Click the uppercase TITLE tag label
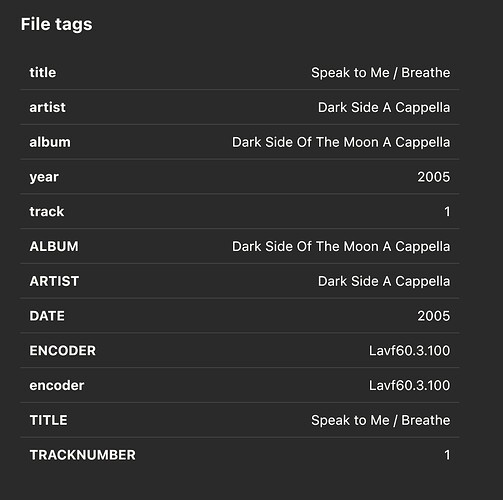The image size is (503, 500). (x=48, y=420)
